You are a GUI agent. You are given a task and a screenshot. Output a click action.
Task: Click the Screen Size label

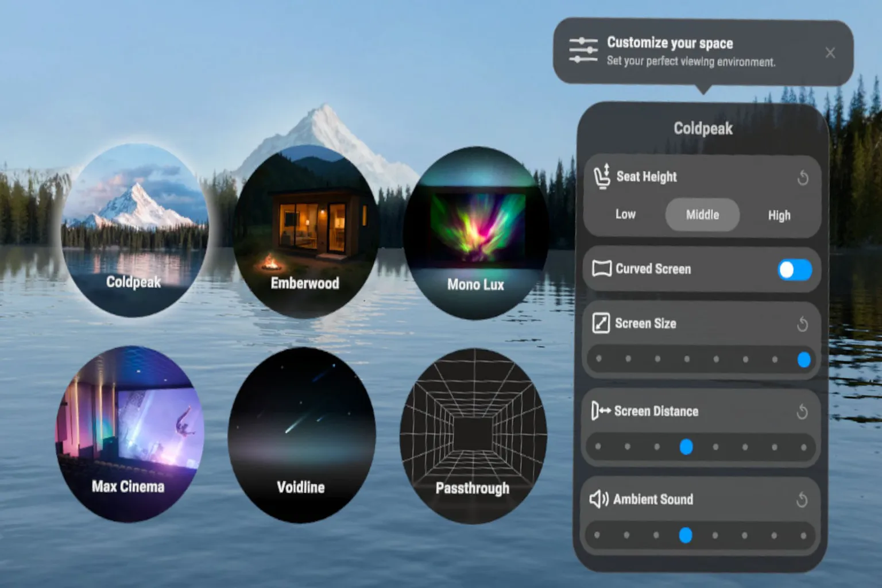(645, 323)
